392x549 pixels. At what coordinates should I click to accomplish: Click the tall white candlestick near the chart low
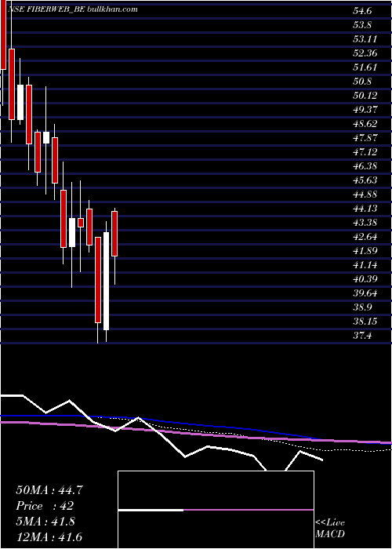106,281
